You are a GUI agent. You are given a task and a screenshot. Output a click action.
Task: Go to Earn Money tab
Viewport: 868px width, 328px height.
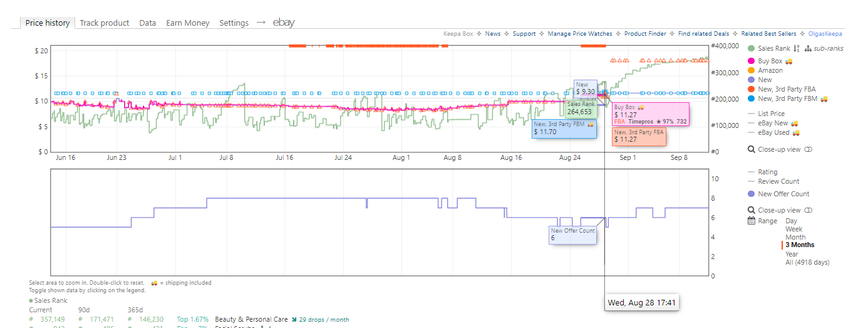(188, 23)
